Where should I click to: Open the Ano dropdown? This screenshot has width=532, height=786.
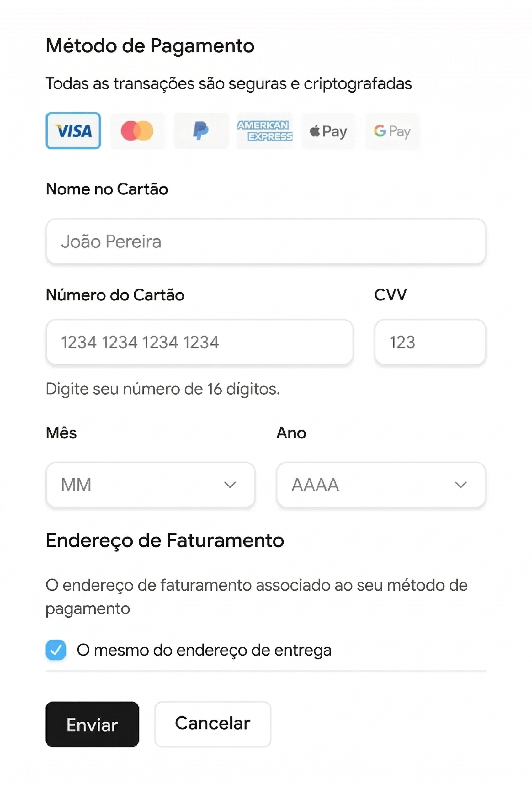381,485
